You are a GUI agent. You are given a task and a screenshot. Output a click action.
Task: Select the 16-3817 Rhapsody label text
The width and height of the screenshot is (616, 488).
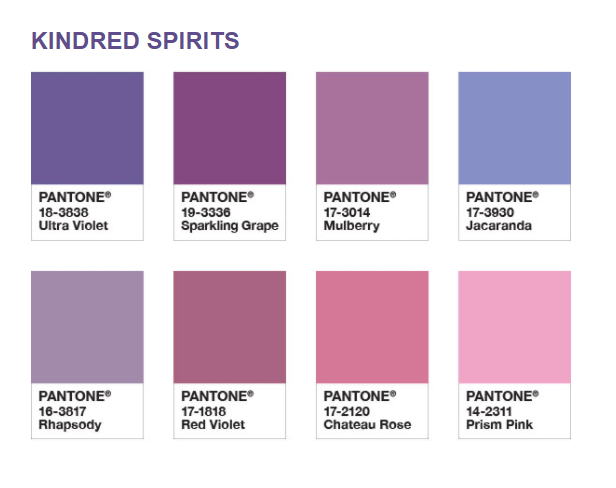click(70, 418)
